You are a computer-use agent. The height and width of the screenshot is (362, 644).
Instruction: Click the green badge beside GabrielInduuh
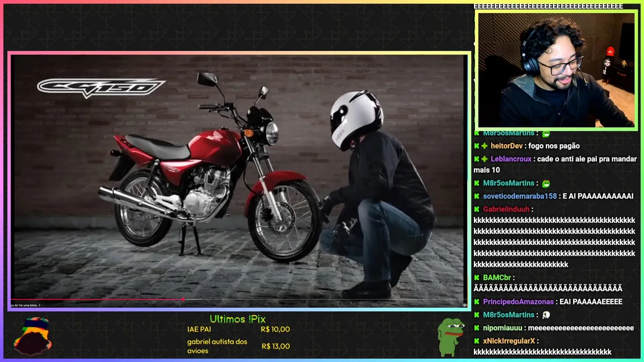[x=476, y=209]
